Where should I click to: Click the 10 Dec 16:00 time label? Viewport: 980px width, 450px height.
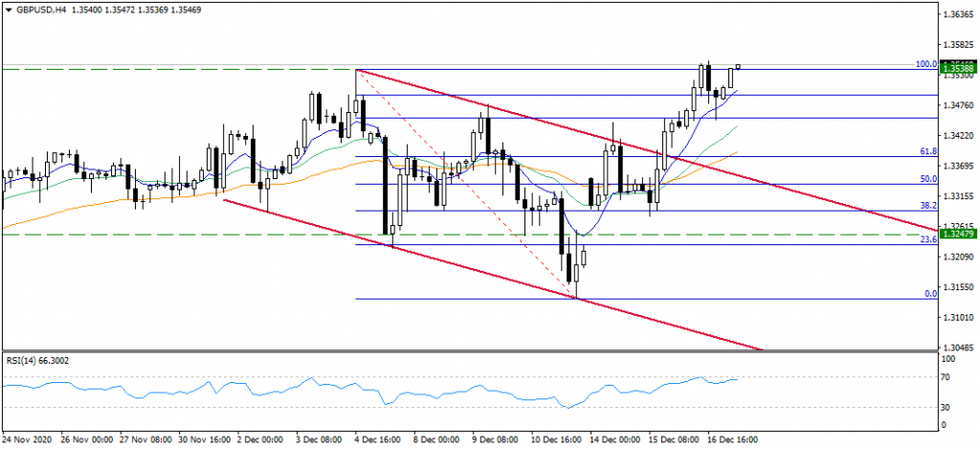point(556,439)
